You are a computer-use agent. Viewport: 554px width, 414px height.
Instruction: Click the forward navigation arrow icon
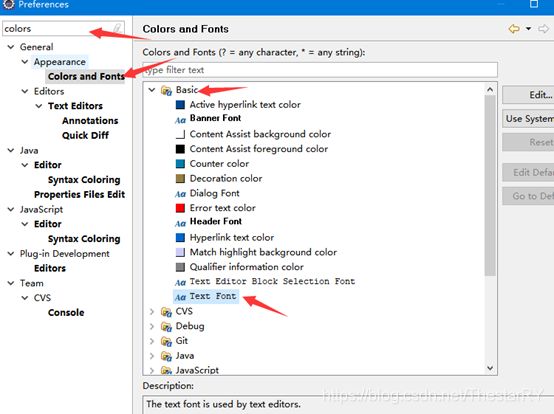[543, 29]
